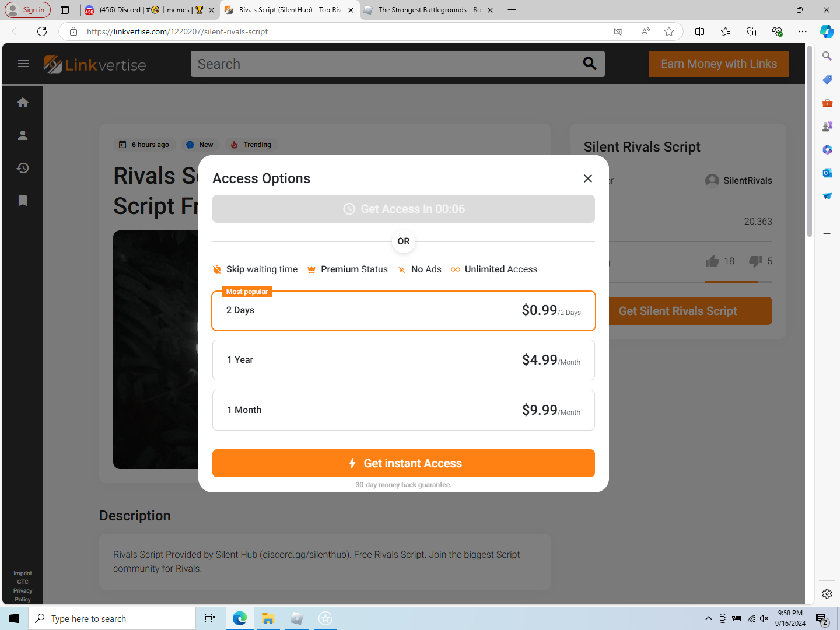Switch to the Rivals Script (SilentHub) tab
Screen dimensions: 840x630
[x=290, y=10]
